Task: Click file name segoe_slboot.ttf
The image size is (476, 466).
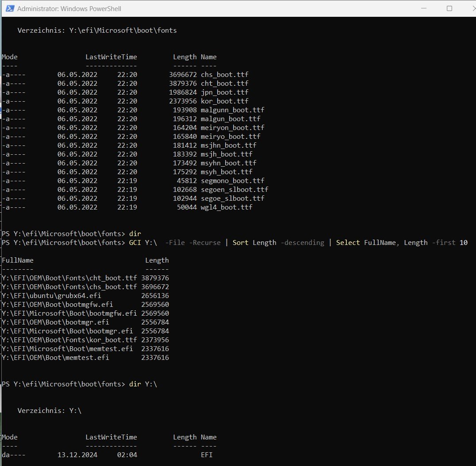Action: 232,199
